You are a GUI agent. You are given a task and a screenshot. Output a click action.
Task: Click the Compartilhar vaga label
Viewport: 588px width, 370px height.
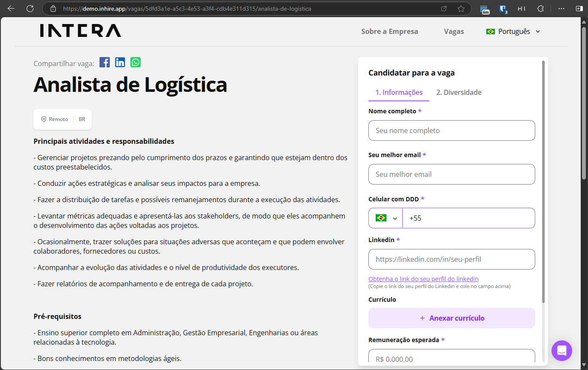pos(64,64)
